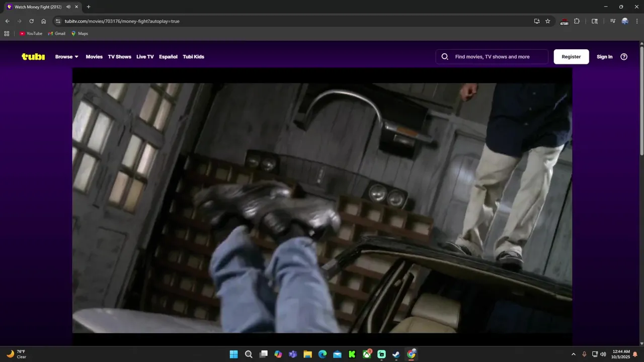Open the Extensions puzzle menu
The image size is (644, 362).
pyautogui.click(x=577, y=21)
